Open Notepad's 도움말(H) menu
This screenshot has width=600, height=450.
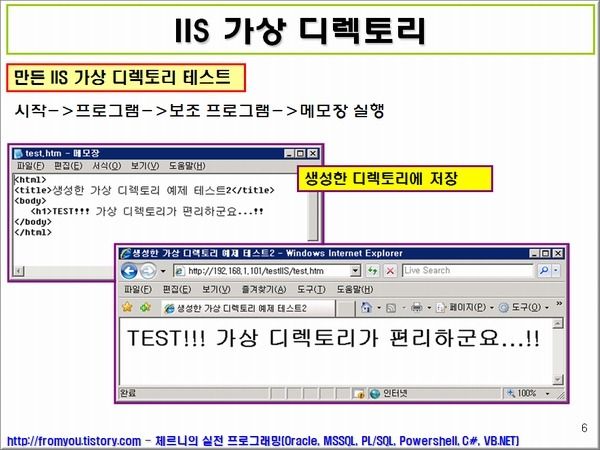tap(187, 166)
